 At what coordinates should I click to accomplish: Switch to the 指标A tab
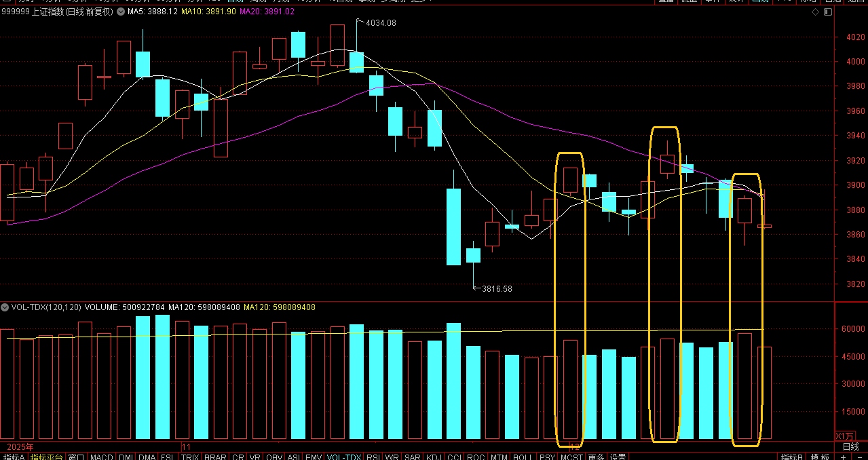click(13, 457)
